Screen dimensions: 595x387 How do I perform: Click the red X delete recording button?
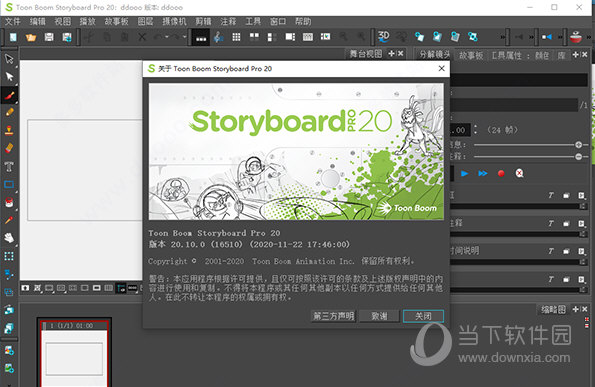519,173
